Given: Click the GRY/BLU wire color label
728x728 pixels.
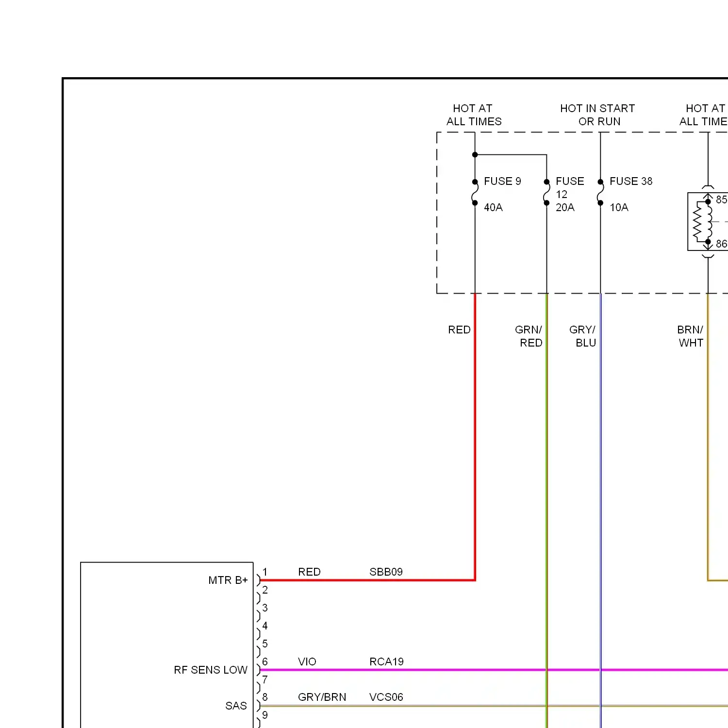Looking at the screenshot, I should (x=582, y=336).
